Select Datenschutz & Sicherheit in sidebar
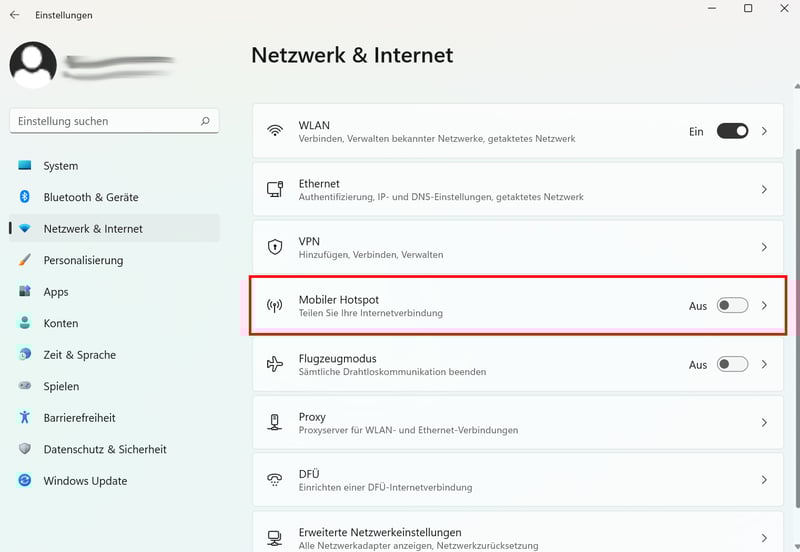Screen dimensions: 800x552 (105, 450)
